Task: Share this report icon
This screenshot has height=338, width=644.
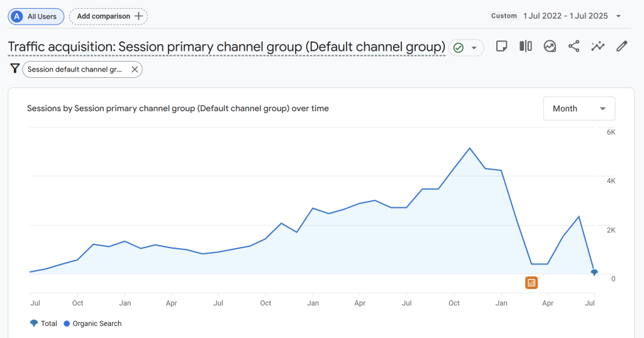Action: coord(574,46)
